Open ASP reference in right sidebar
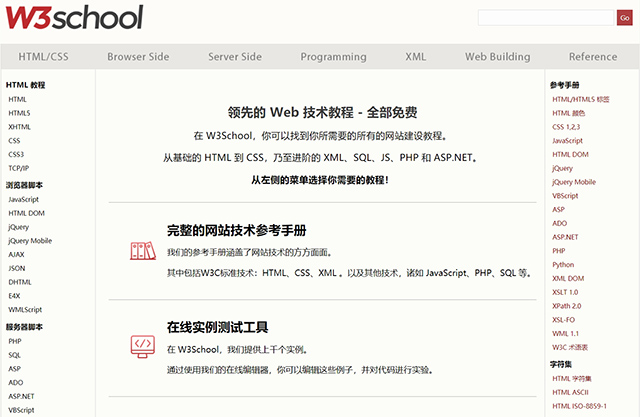Viewport: 640px width, 417px height. click(x=558, y=210)
